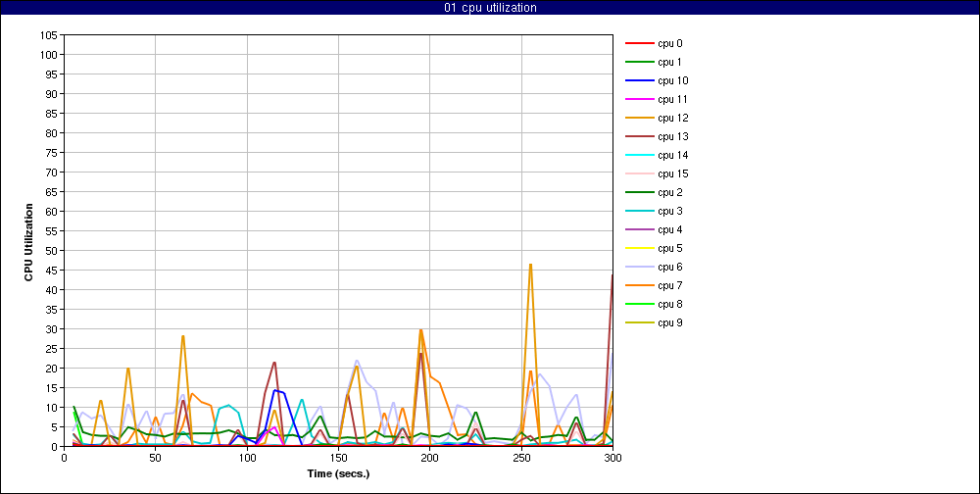This screenshot has width=980, height=494.
Task: Select the cpu 15 legend label
Action: point(673,173)
